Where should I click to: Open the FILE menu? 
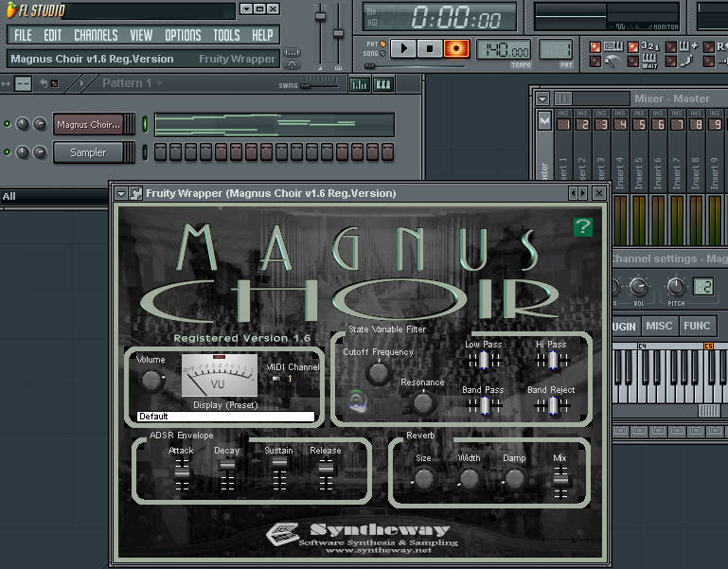click(23, 35)
